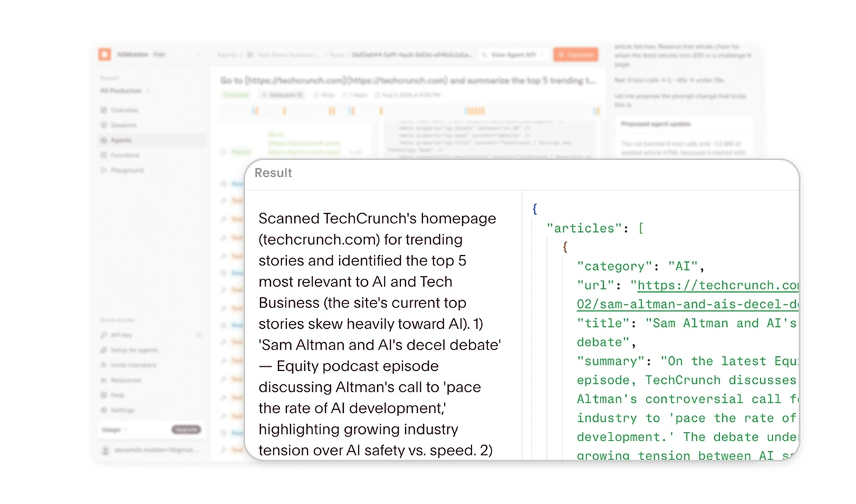Screen dimensions: 856x504
Task: Open the Playground sidebar item
Action: coord(127,170)
